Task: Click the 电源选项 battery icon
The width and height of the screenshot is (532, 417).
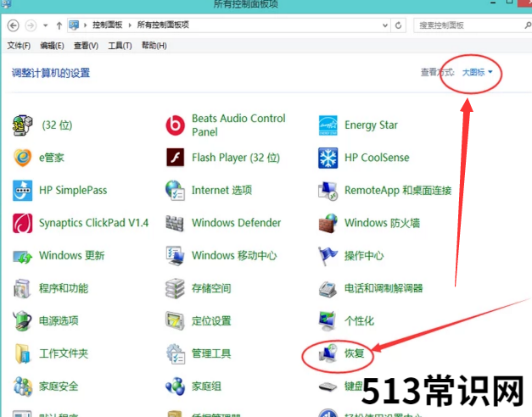Action: pyautogui.click(x=22, y=320)
